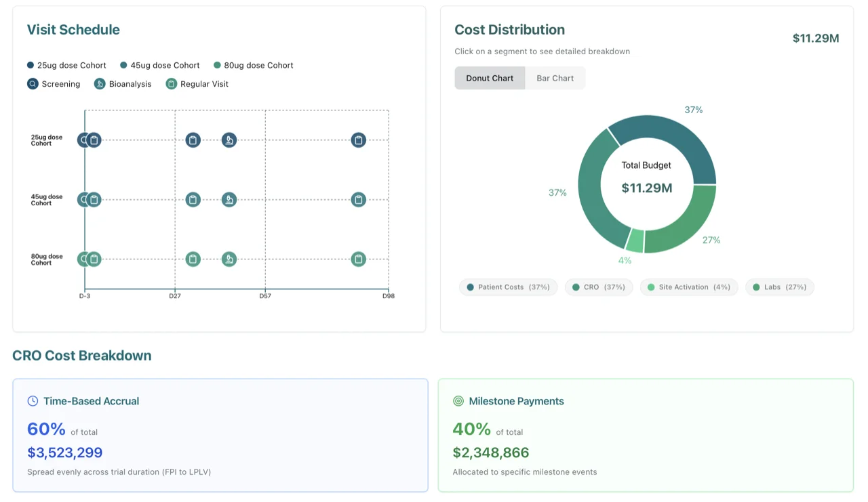
Task: Click the clock icon on Time-Based Accrual card
Action: (x=33, y=400)
